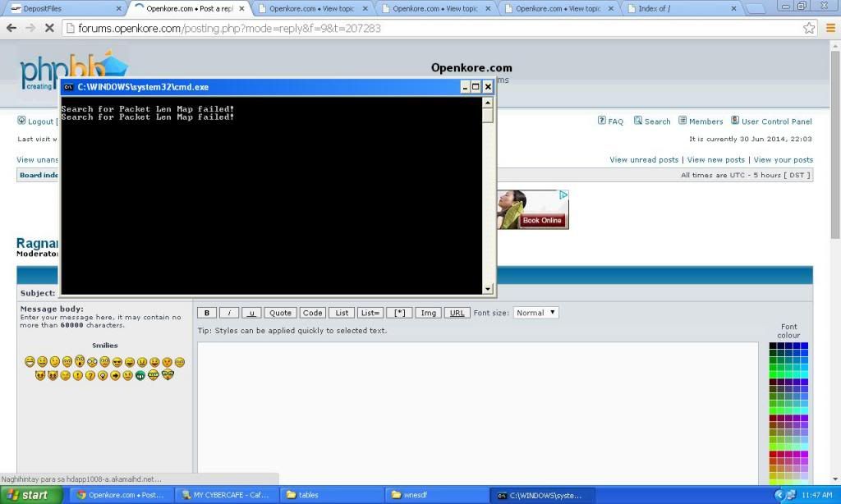
Task: Insert the arrow smiley
Action: tap(115, 375)
